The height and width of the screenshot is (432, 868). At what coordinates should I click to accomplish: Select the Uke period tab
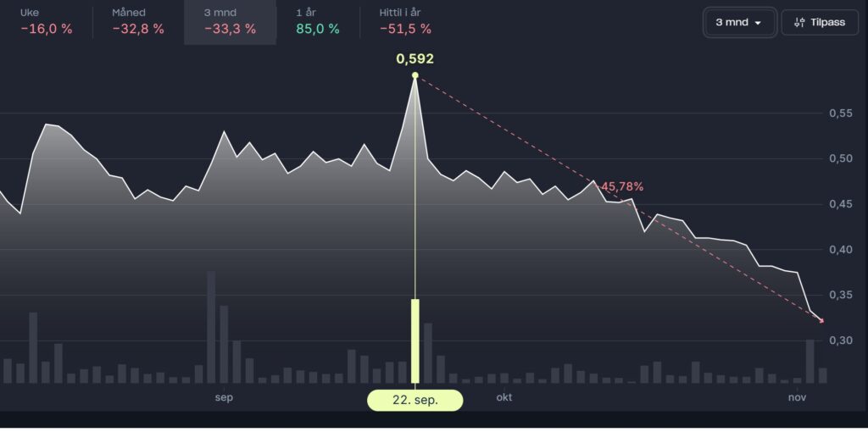click(x=46, y=22)
